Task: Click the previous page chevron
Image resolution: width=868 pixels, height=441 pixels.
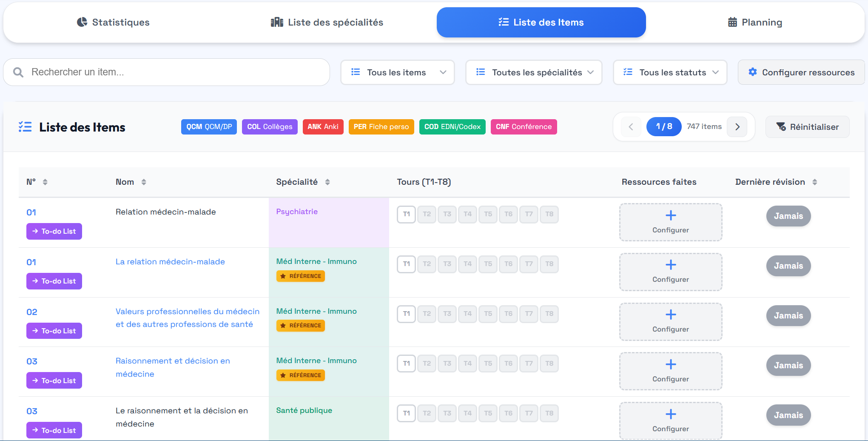Action: tap(631, 127)
